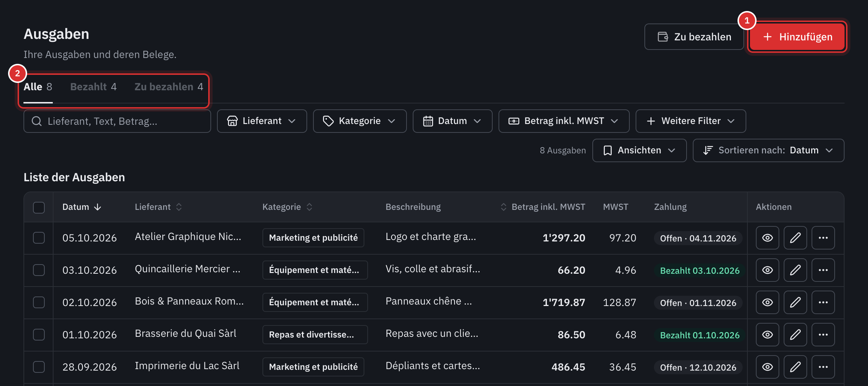Switch to the Zu bezahlen tab
Viewport: 868px width, 386px height.
(x=169, y=87)
